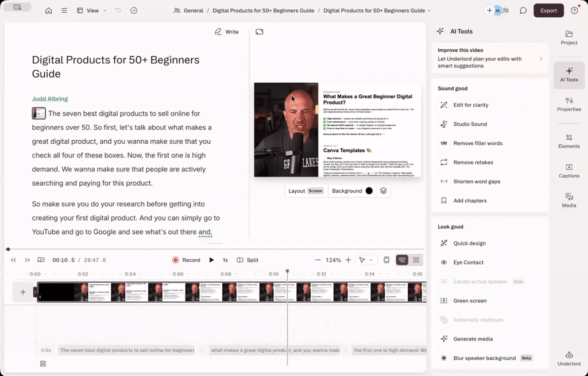Expand the pointer tool dropdown arrow

(371, 260)
